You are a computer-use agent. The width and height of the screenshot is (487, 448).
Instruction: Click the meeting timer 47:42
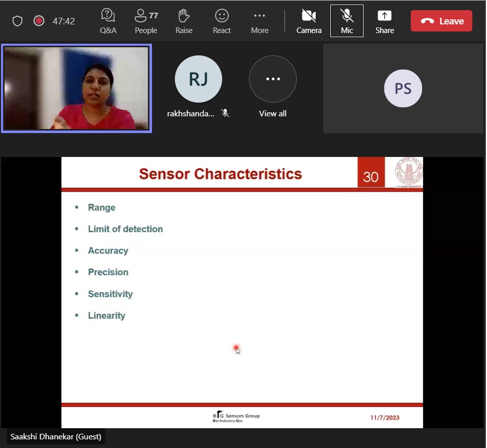click(x=64, y=21)
